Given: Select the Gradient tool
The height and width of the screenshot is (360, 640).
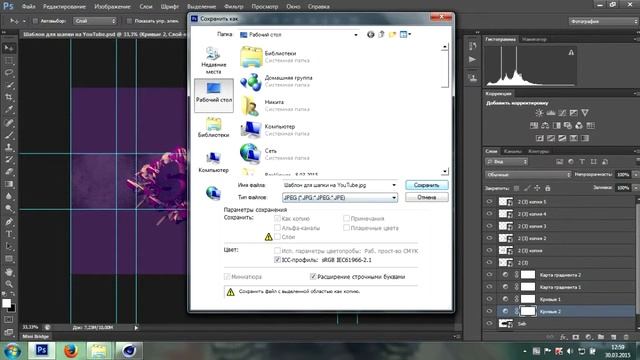Looking at the screenshot, I should (9, 184).
